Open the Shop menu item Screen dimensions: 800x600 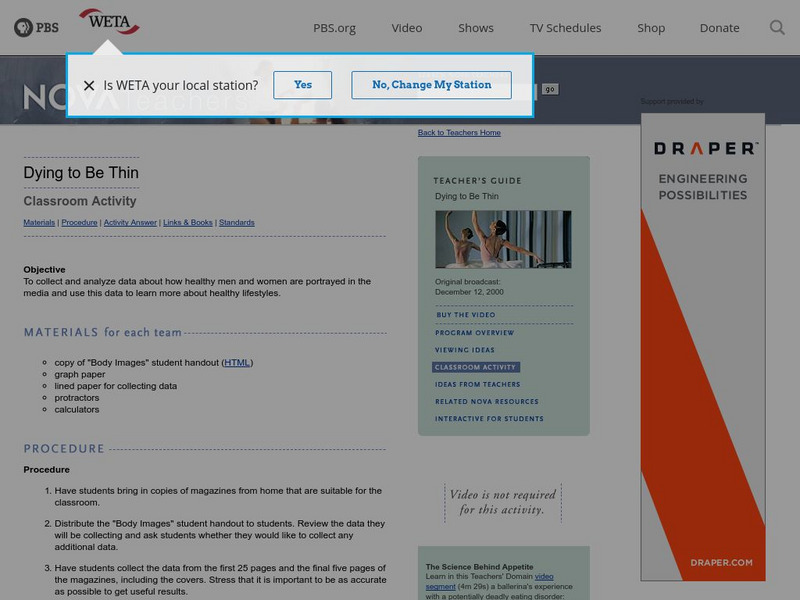click(x=651, y=28)
